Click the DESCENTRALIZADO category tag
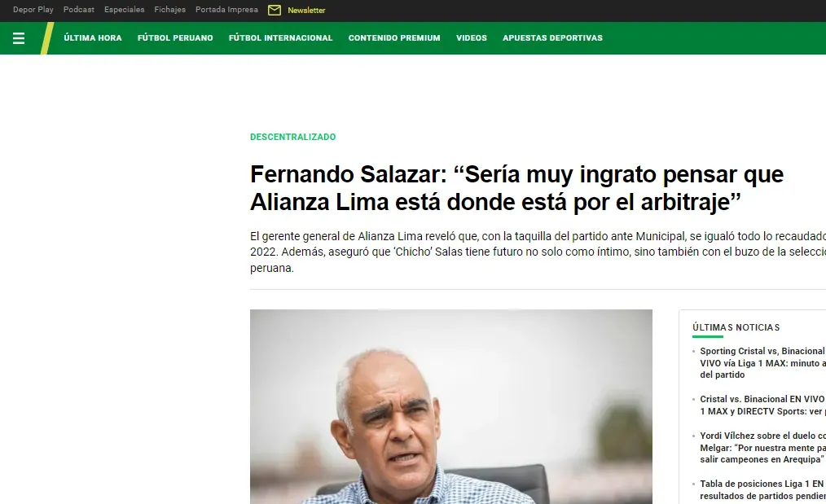Viewport: 826px width, 504px height. [293, 137]
